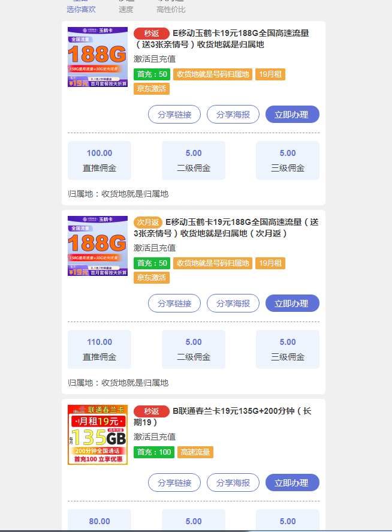Click the 110.00 直推佣金 box
The width and height of the screenshot is (392, 532).
(99, 349)
